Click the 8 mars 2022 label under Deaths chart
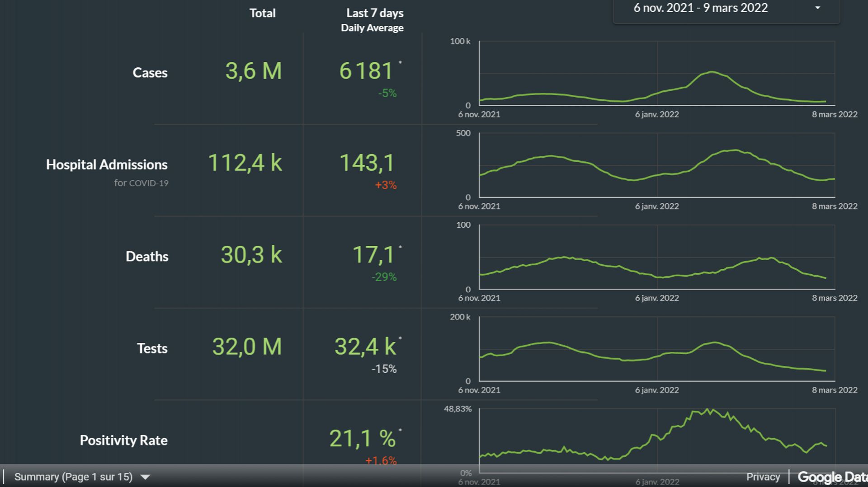868x487 pixels. coord(835,298)
